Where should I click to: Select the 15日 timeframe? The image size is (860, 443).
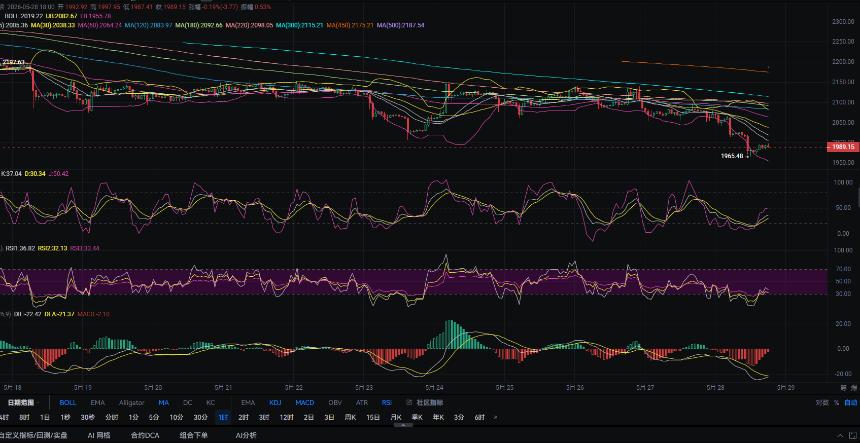pos(373,417)
